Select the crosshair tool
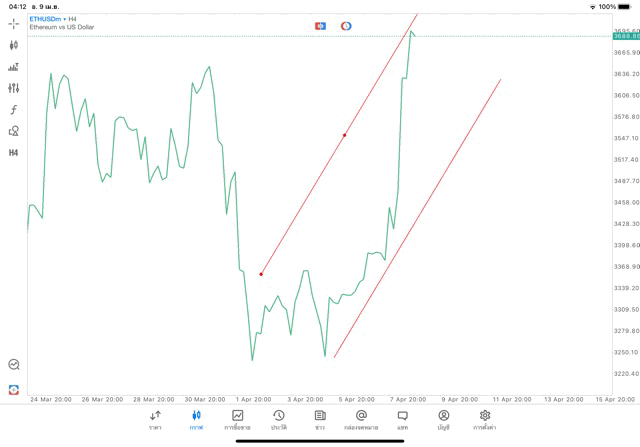This screenshot has width=640, height=447. point(14,23)
